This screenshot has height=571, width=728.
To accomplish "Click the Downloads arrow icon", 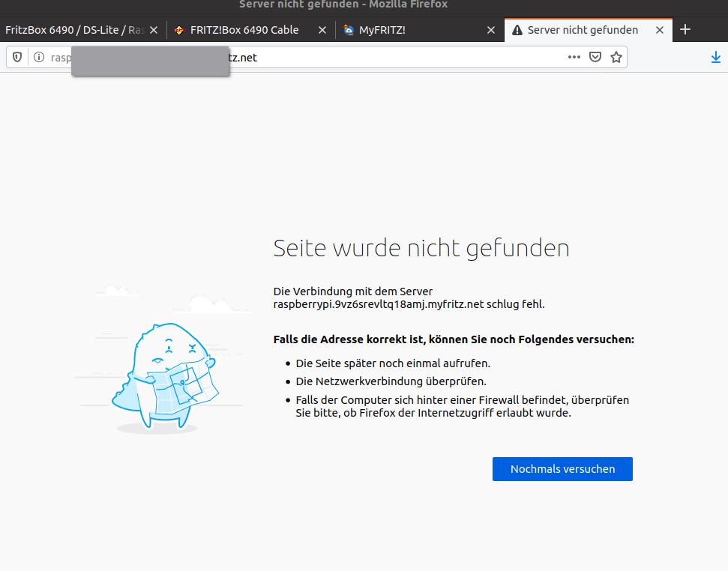I will pyautogui.click(x=715, y=56).
